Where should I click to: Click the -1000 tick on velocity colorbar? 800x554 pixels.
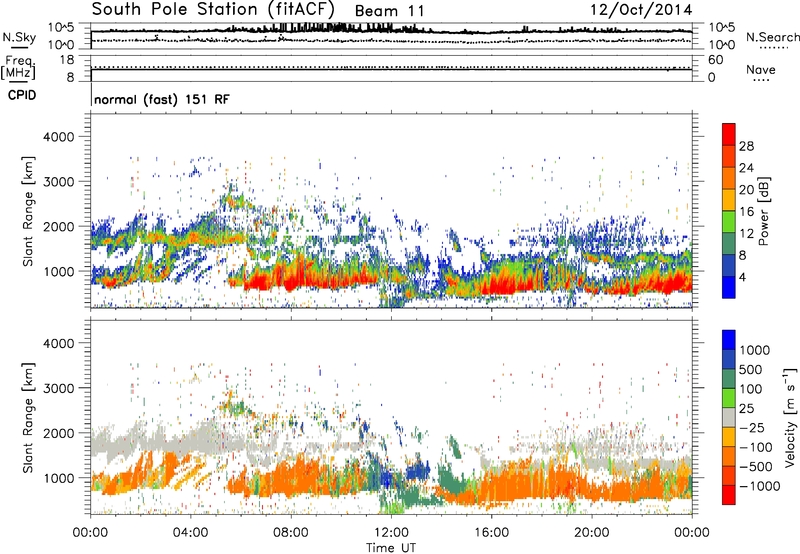[x=760, y=486]
